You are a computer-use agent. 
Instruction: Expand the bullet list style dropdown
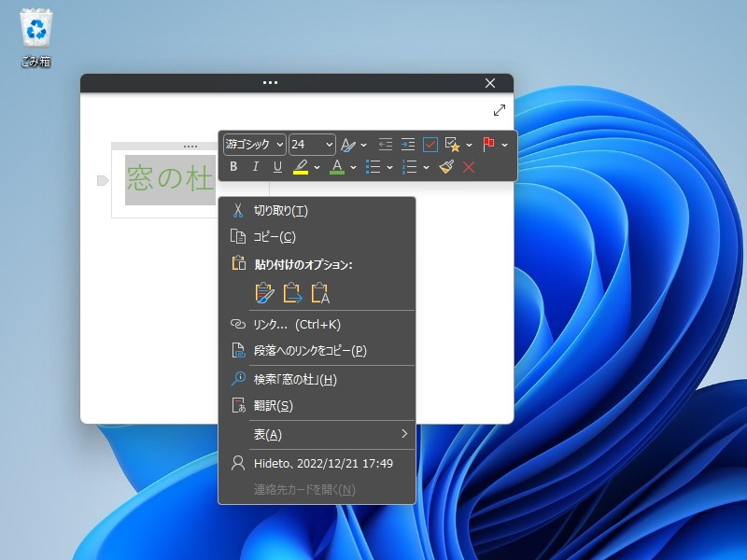click(389, 167)
